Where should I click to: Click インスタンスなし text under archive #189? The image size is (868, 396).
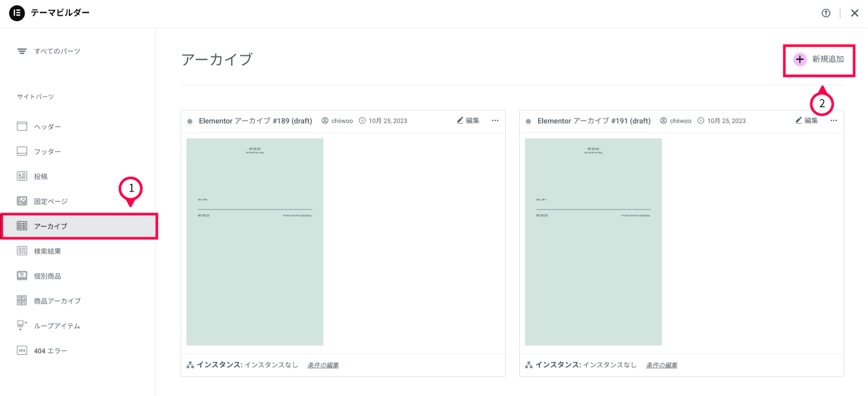pyautogui.click(x=271, y=365)
